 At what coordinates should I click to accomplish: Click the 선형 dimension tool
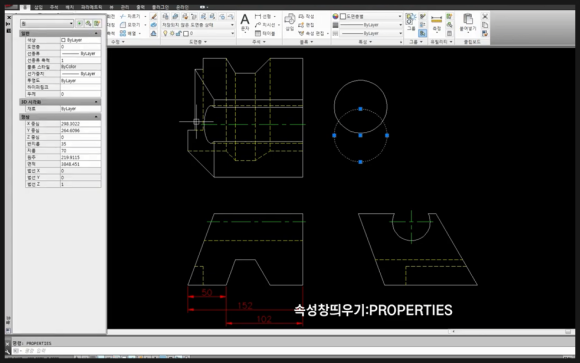(263, 16)
